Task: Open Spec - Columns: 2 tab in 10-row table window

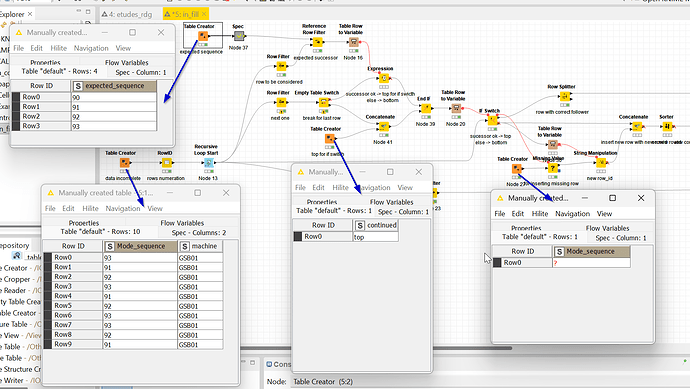Action: pyautogui.click(x=198, y=232)
